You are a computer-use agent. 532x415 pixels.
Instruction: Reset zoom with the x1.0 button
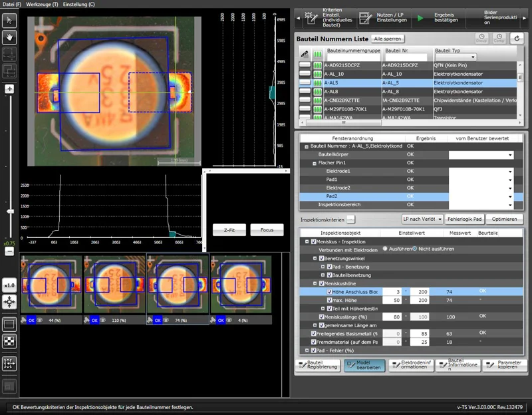click(x=9, y=285)
